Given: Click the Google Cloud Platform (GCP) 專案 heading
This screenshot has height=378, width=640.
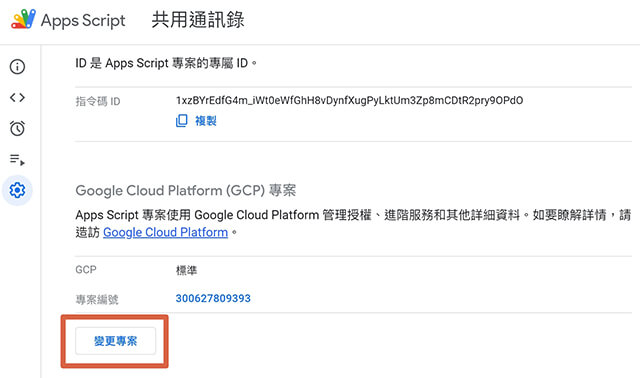Looking at the screenshot, I should [186, 191].
